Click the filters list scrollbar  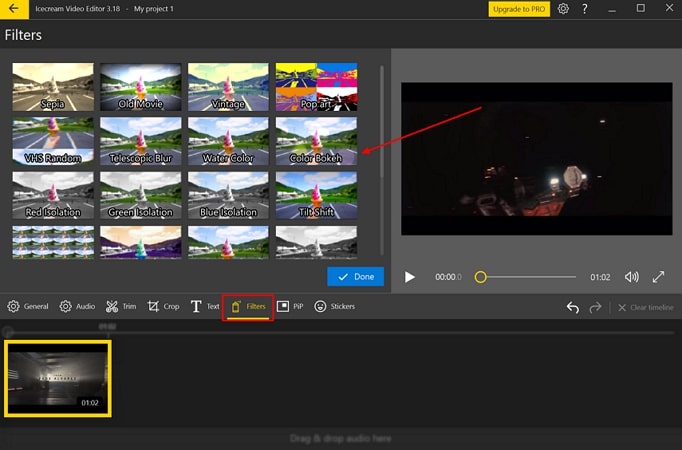coord(382,122)
